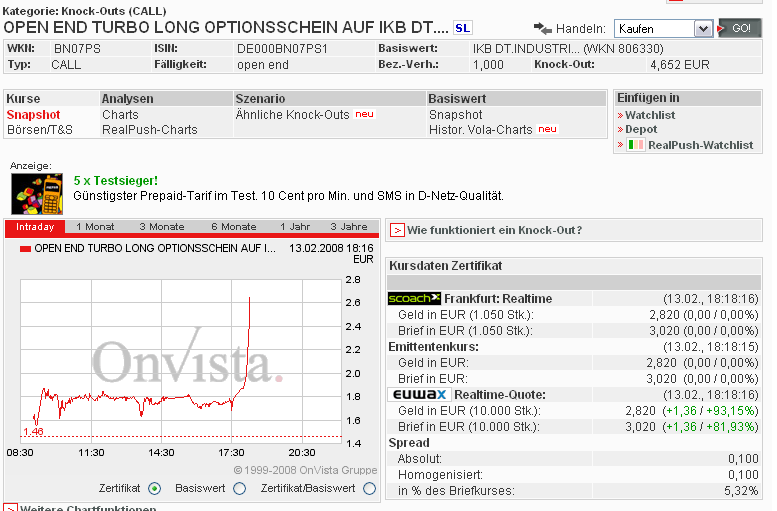Switch to the 3 Jahre chart tab

[x=349, y=227]
